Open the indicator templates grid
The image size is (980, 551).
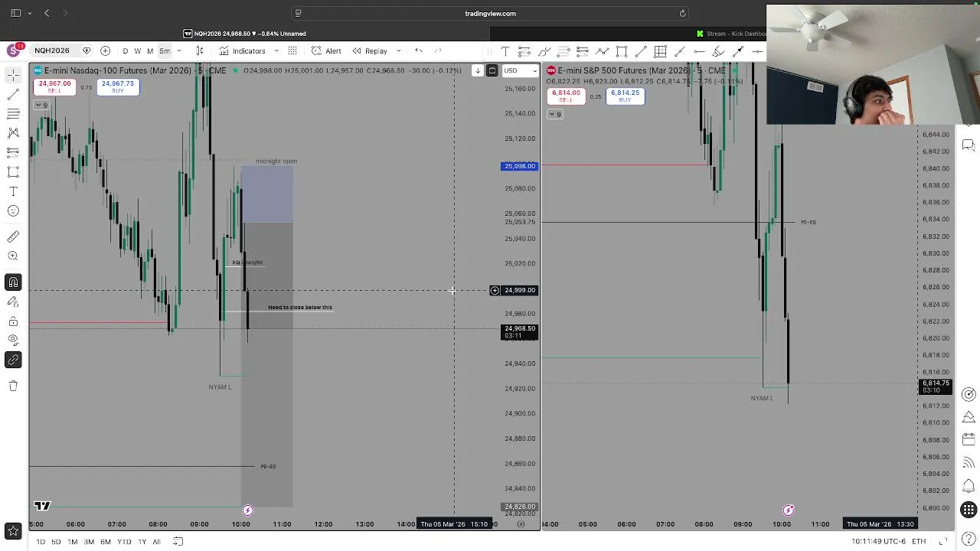click(292, 51)
